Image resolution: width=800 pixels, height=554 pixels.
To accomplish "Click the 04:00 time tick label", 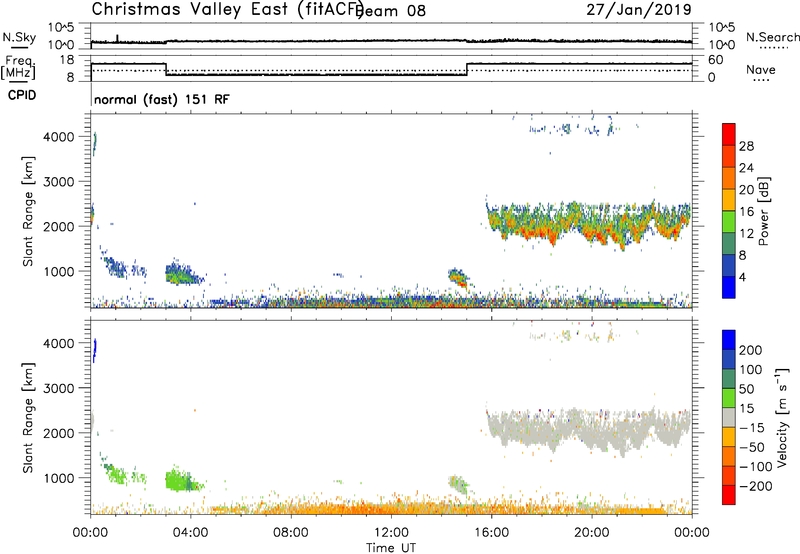I will coord(190,533).
